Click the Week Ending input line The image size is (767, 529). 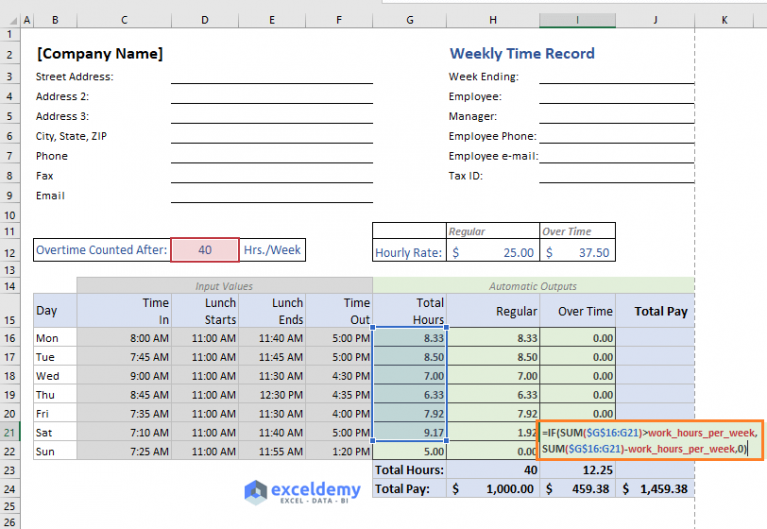[617, 77]
